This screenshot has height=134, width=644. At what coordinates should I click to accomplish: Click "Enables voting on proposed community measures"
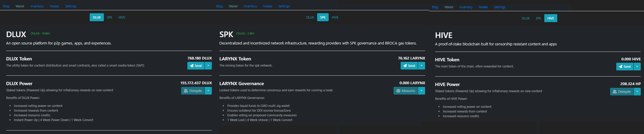point(262,115)
